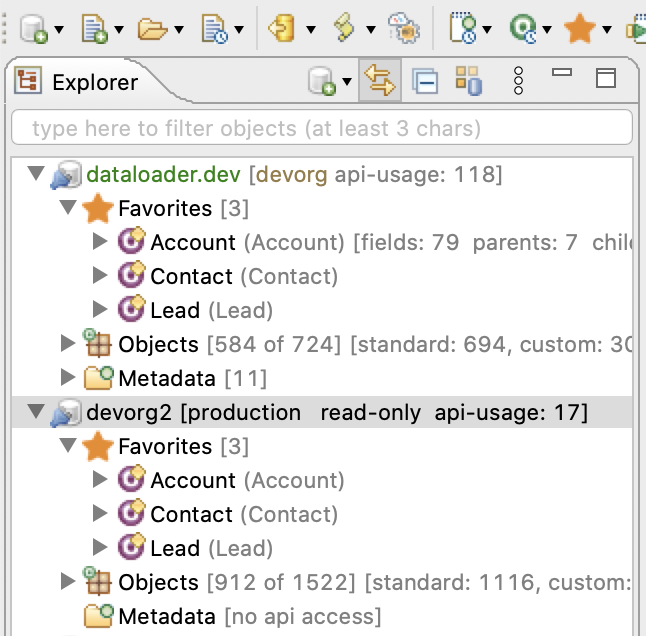646x636 pixels.
Task: Click the Explorer panel add connection icon
Action: click(322, 81)
